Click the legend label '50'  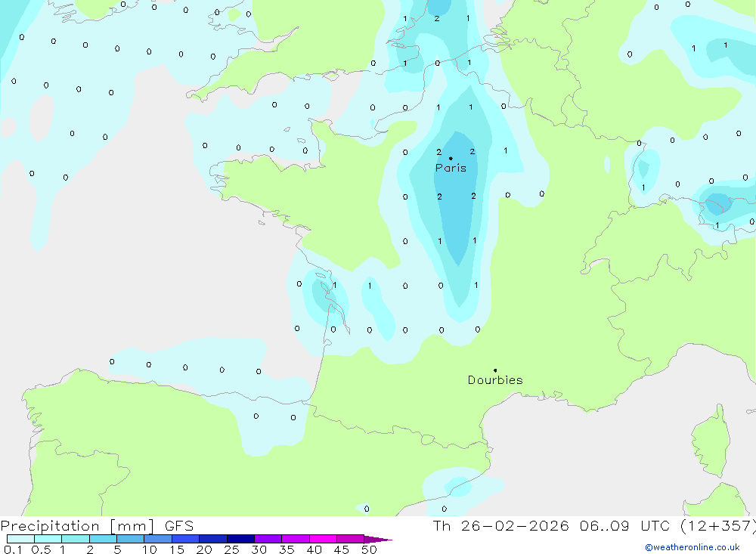369,549
